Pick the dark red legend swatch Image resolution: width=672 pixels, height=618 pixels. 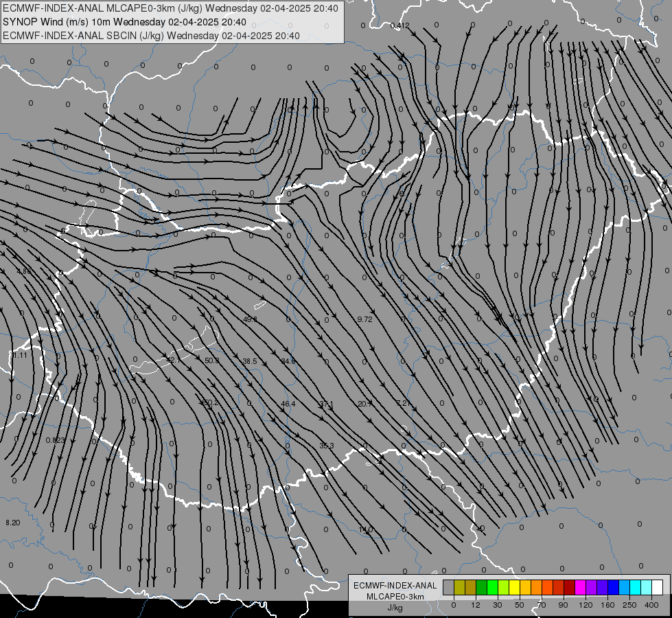click(570, 587)
